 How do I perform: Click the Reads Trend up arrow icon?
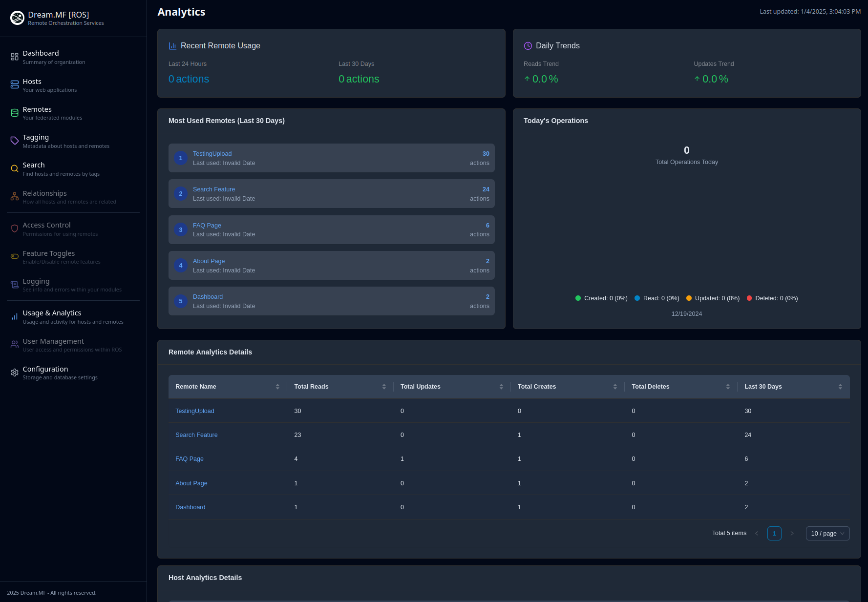(x=527, y=79)
